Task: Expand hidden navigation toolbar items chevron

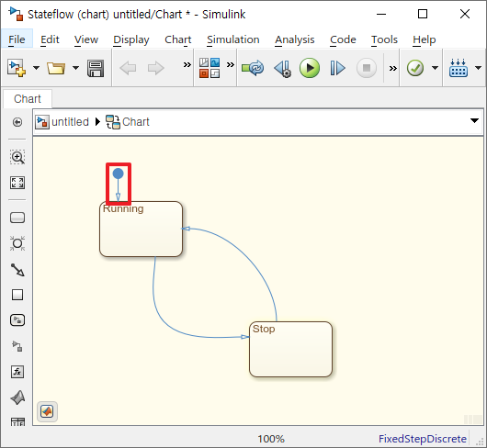Action: tap(187, 64)
